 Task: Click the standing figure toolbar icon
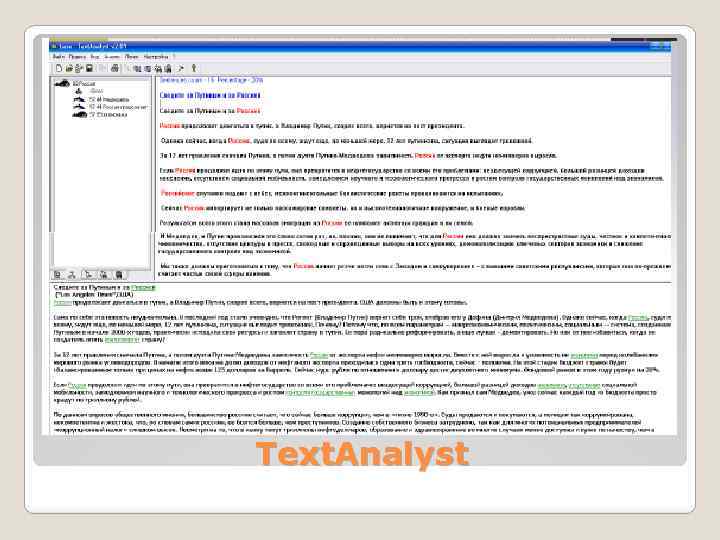pyautogui.click(x=194, y=68)
